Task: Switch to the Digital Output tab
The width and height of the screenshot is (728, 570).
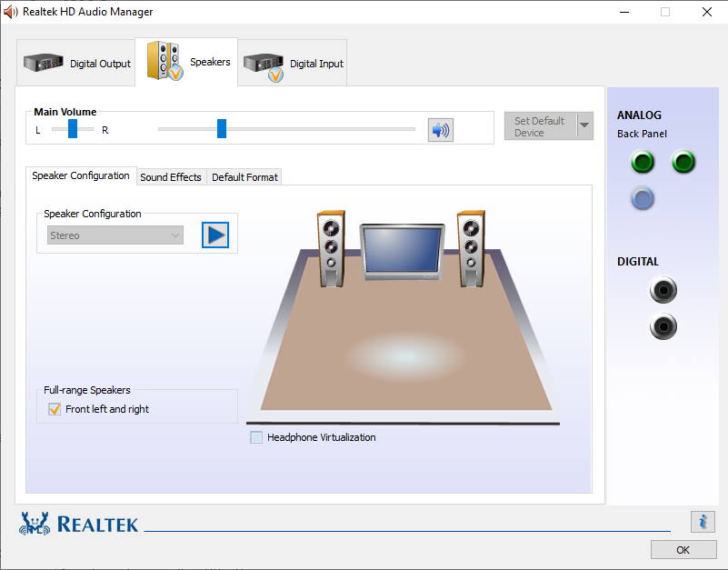Action: (x=76, y=63)
